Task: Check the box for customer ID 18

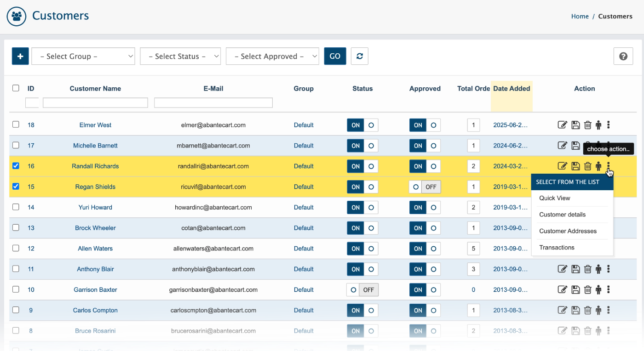Action: click(16, 125)
